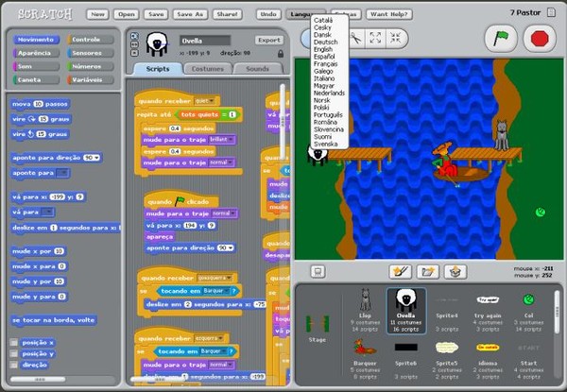Click the New button

coord(97,14)
